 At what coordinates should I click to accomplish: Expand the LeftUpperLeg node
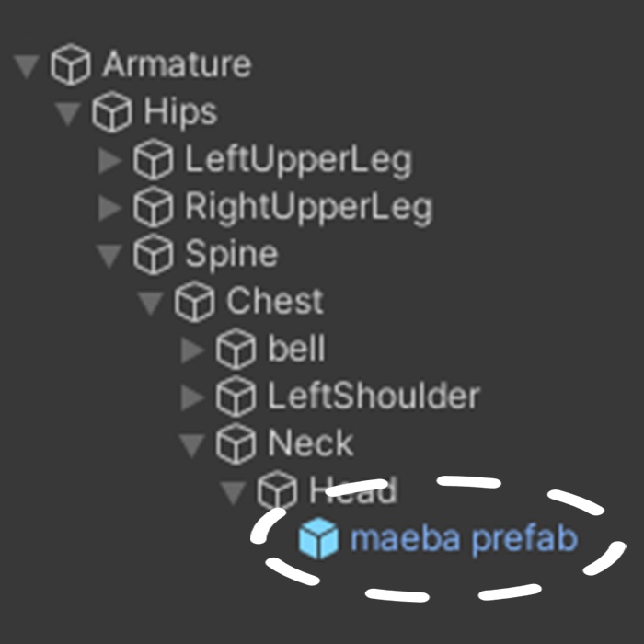pyautogui.click(x=111, y=161)
